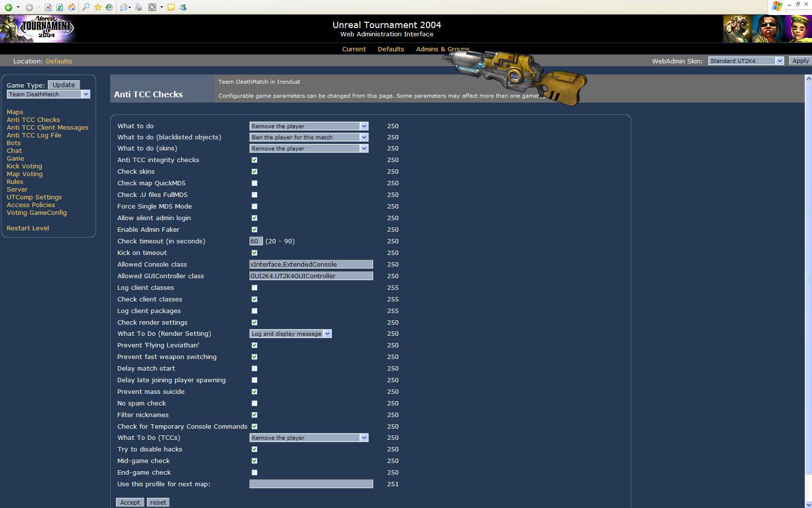This screenshot has width=812, height=508.
Task: Toggle the Check skins checkbox
Action: [254, 172]
